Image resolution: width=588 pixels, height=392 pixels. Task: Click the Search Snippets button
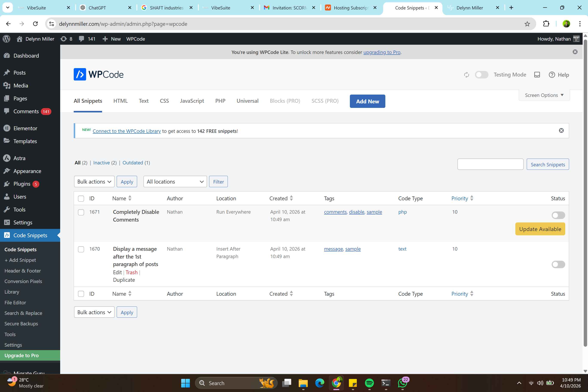[548, 164]
